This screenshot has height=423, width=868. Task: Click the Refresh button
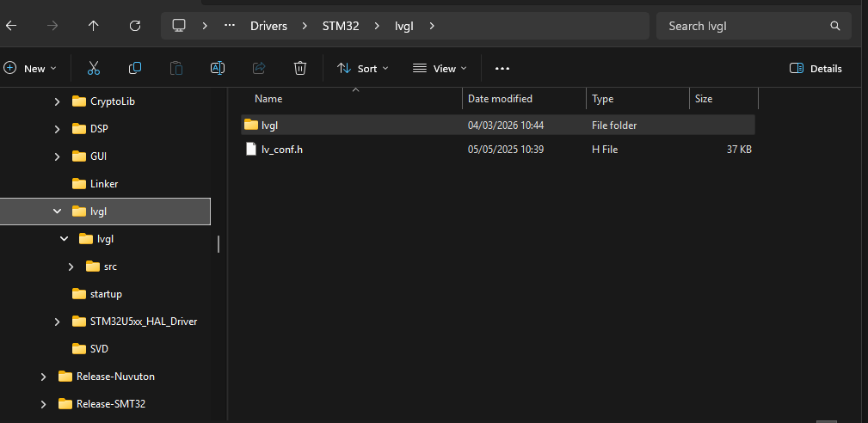pyautogui.click(x=135, y=26)
